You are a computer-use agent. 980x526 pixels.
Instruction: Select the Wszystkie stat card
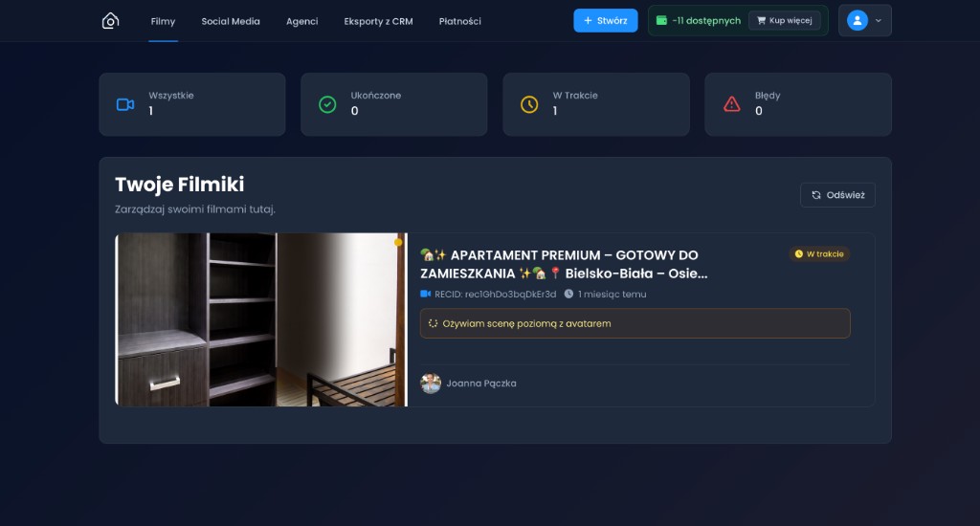pyautogui.click(x=192, y=104)
